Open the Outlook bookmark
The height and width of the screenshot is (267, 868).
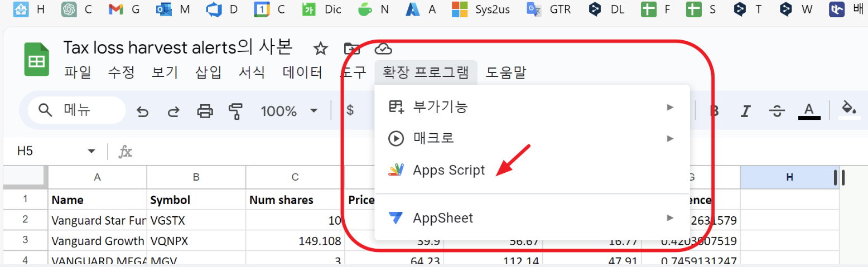tap(174, 9)
